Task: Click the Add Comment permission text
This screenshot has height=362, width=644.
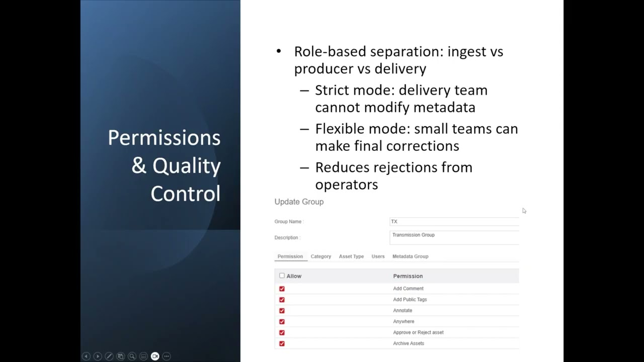Action: (x=409, y=289)
